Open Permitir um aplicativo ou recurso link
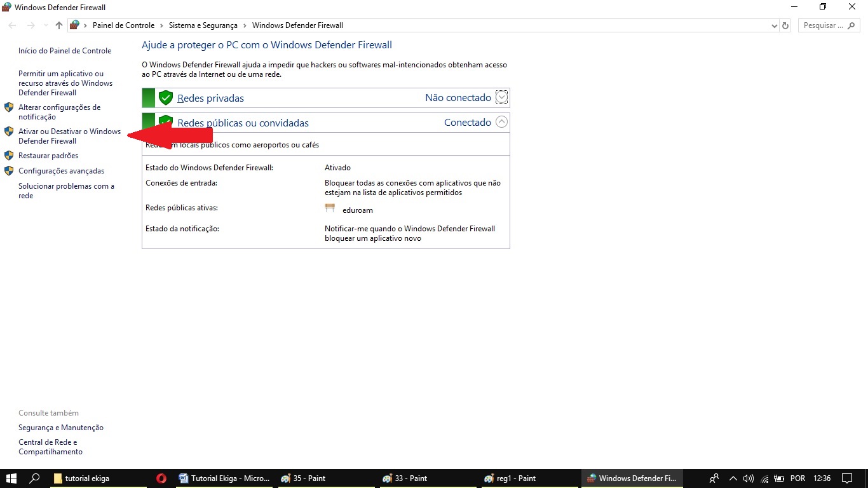The height and width of the screenshot is (488, 868). pyautogui.click(x=65, y=83)
